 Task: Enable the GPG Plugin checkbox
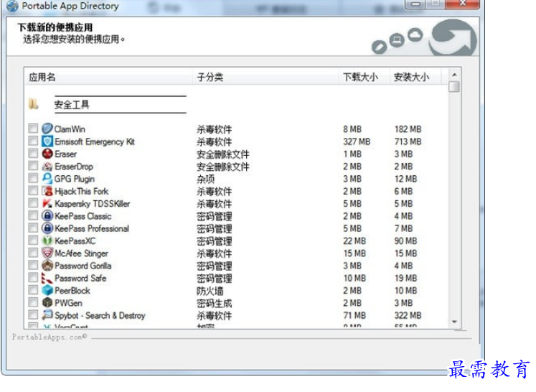click(33, 178)
